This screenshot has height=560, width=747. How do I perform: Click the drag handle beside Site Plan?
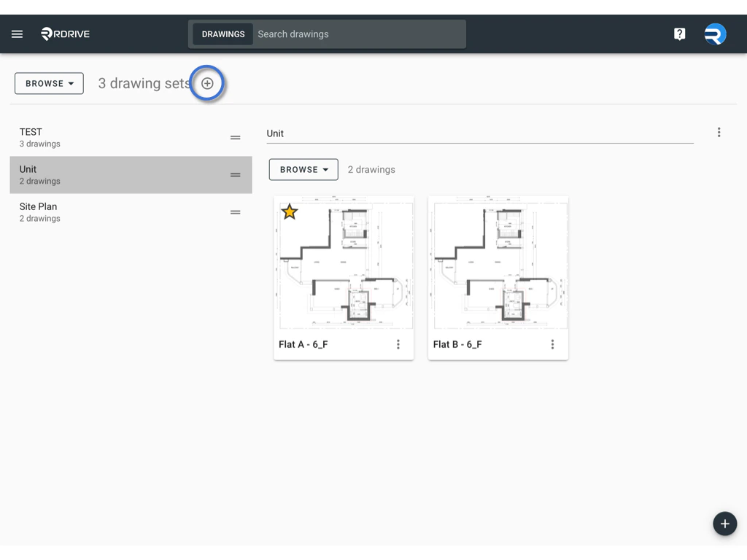(235, 212)
